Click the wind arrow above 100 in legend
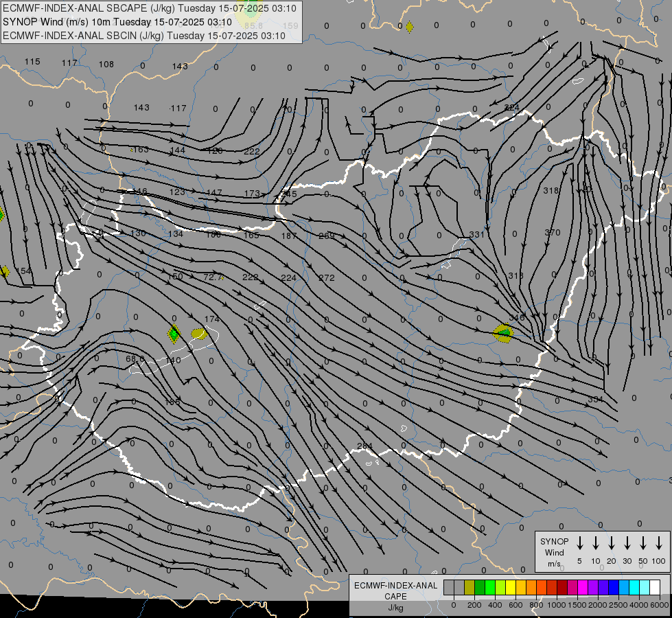 659,543
